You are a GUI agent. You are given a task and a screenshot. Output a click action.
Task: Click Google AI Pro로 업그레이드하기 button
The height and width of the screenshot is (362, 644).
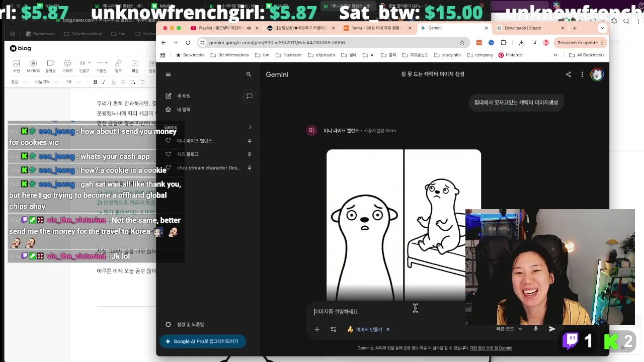click(202, 341)
